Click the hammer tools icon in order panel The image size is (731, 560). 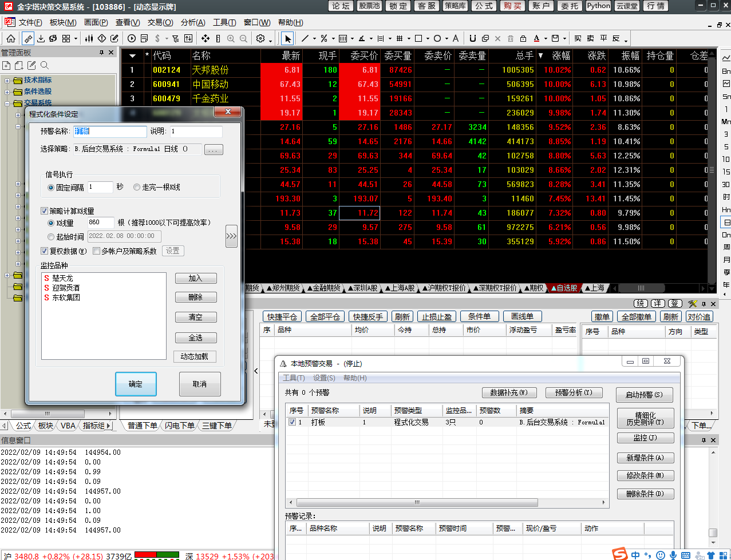click(693, 304)
